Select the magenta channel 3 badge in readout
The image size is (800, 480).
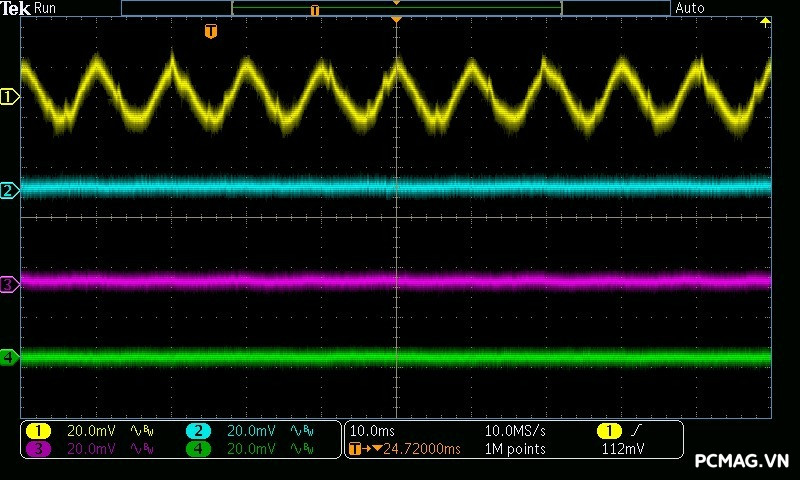38,449
